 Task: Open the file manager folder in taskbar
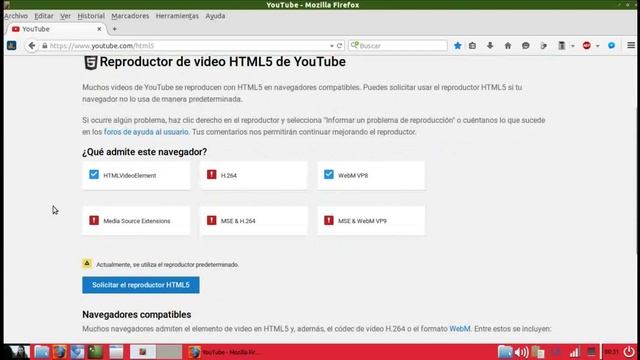(x=41, y=352)
